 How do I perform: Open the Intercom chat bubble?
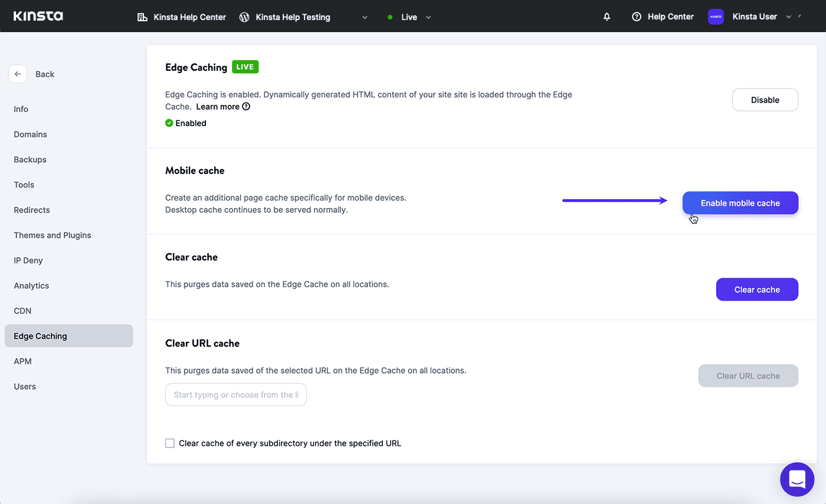[x=797, y=479]
